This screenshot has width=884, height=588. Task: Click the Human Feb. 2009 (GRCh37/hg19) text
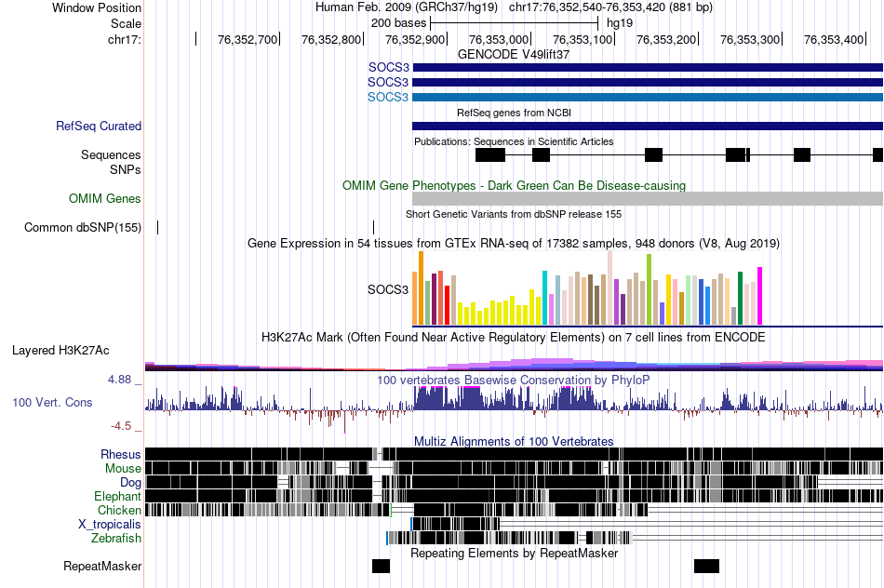coord(407,7)
